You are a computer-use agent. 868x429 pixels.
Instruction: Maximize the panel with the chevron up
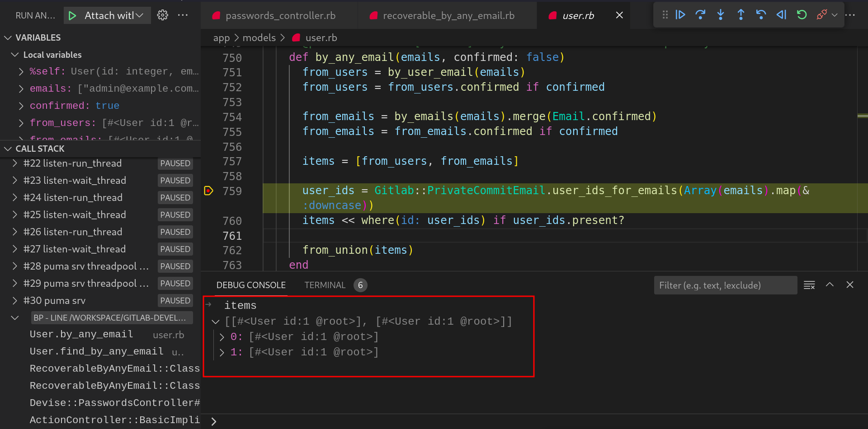pos(830,284)
